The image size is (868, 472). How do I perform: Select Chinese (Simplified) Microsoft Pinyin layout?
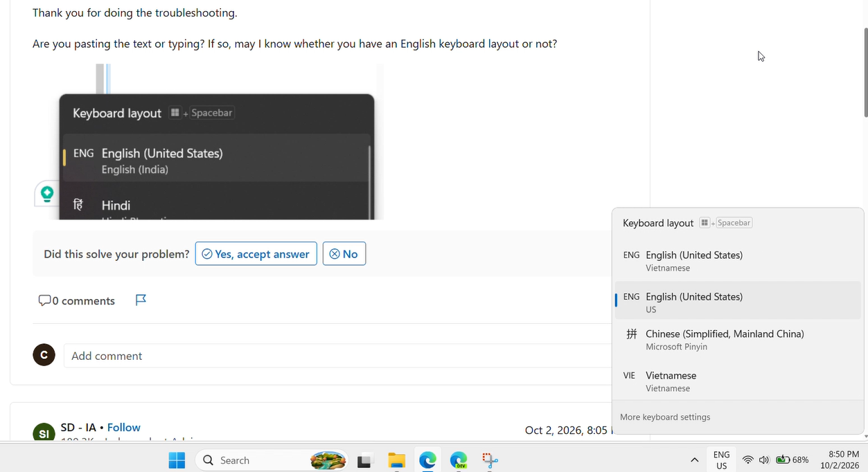click(x=738, y=340)
